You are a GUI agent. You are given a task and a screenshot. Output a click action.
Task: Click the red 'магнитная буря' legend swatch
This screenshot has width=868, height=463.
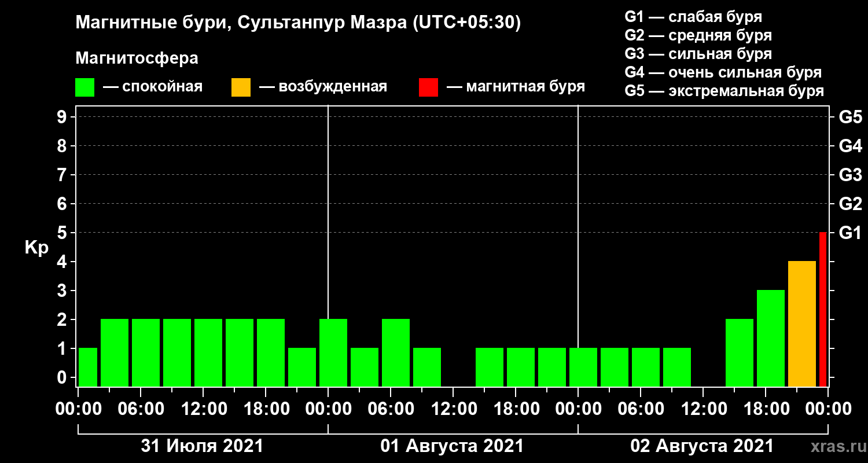(x=428, y=87)
